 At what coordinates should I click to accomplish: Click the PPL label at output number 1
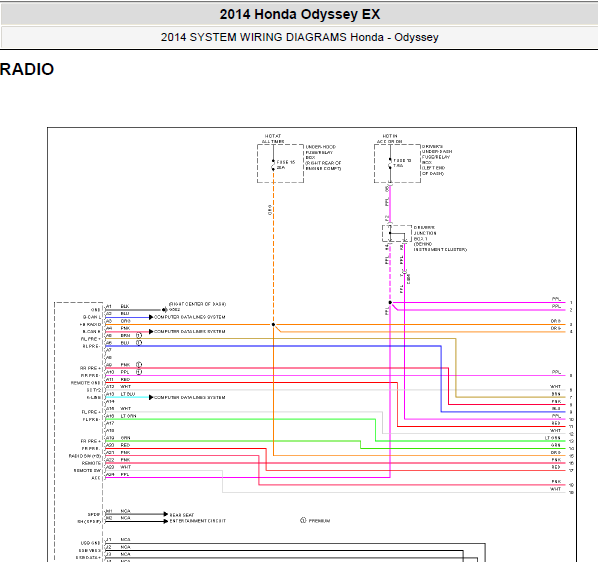coord(556,299)
